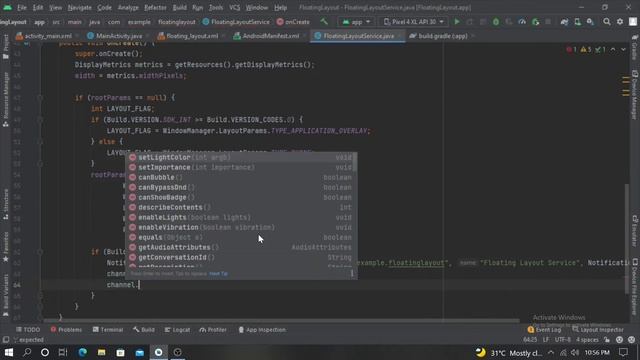The image size is (640, 360).
Task: Open the App Inspection tool window
Action: 262,330
